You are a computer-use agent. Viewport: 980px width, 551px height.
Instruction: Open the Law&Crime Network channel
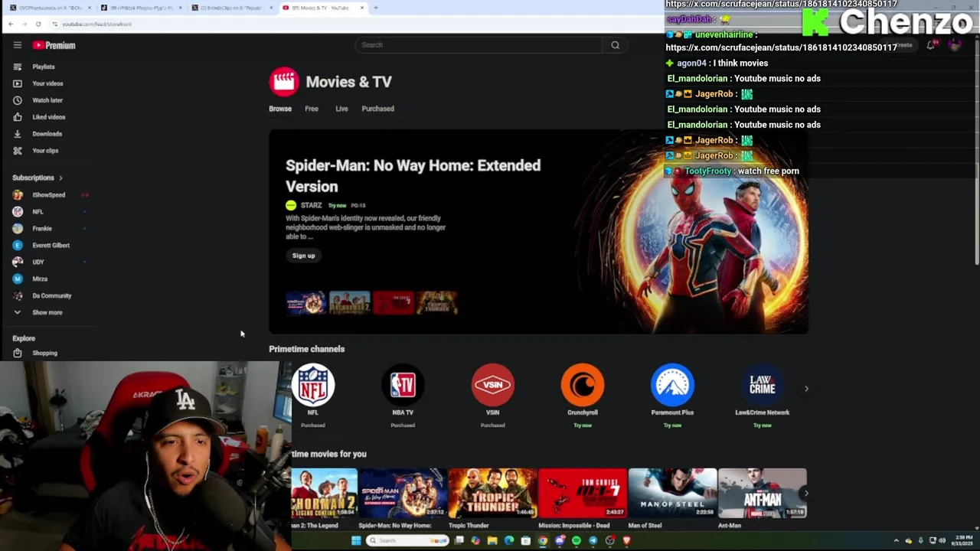click(762, 385)
